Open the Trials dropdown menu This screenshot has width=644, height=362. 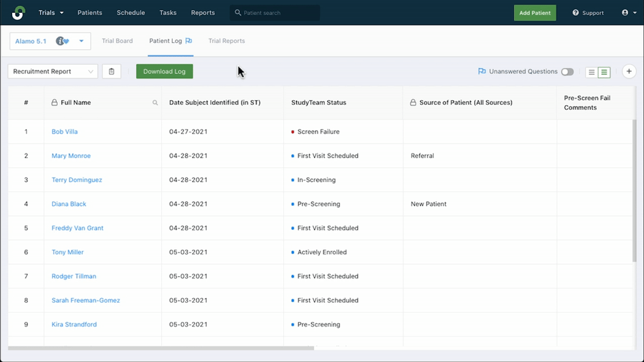(x=51, y=12)
